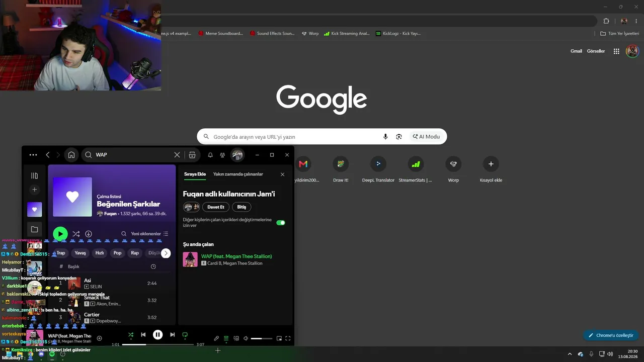The image size is (644, 362).
Task: Skip to the previous track
Action: 143,334
